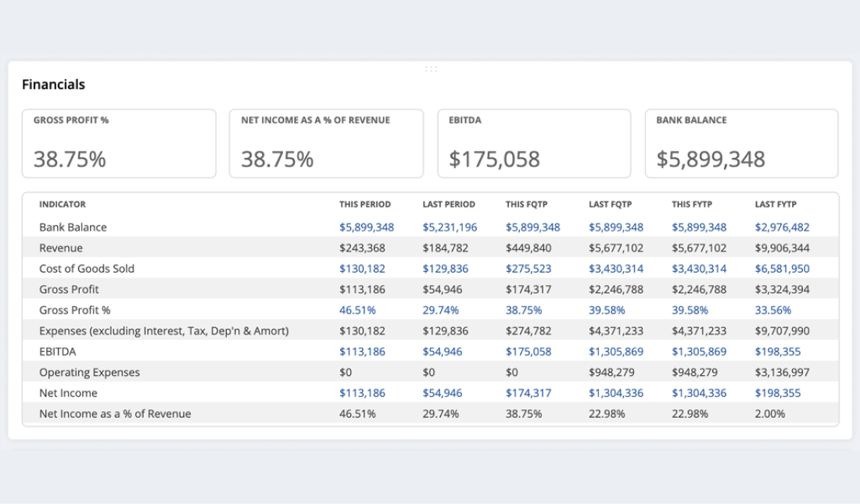The width and height of the screenshot is (860, 504).
Task: Click the EBITDA summary card showing $175,058
Action: [x=533, y=144]
